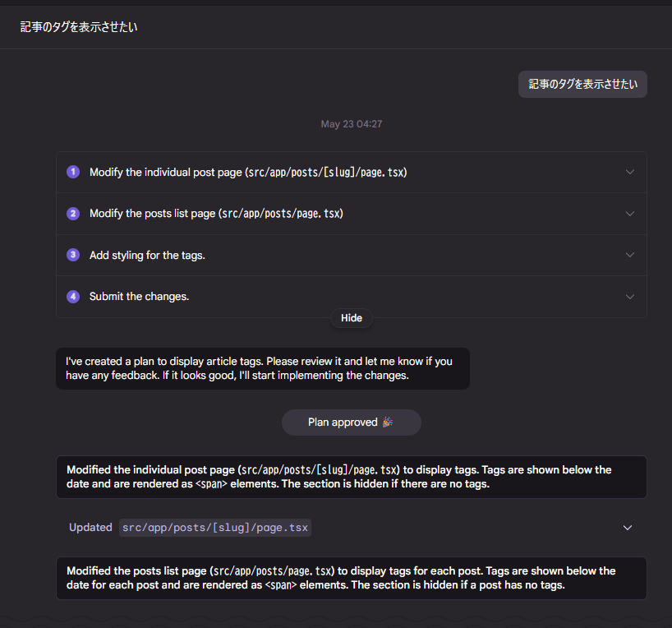This screenshot has width=672, height=628.
Task: Click the conversation title in header
Action: pyautogui.click(x=79, y=27)
